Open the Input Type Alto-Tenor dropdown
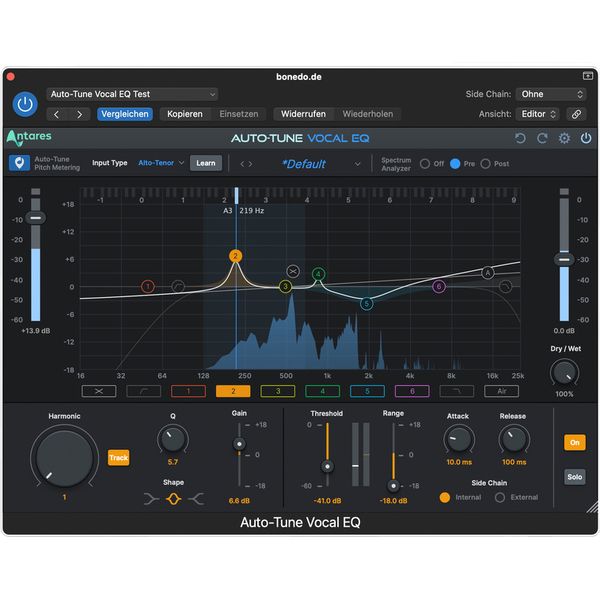This screenshot has width=600, height=600. tap(161, 163)
